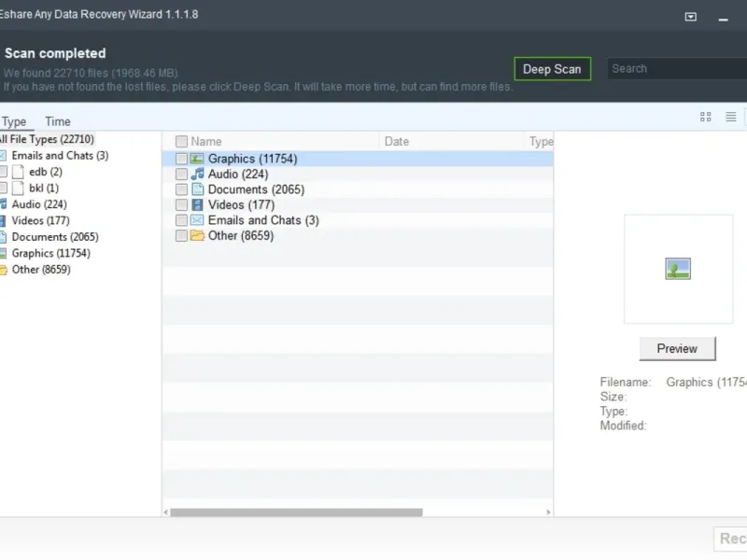The width and height of the screenshot is (747, 560).
Task: Open the title bar dropdown menu icon
Action: coord(690,17)
